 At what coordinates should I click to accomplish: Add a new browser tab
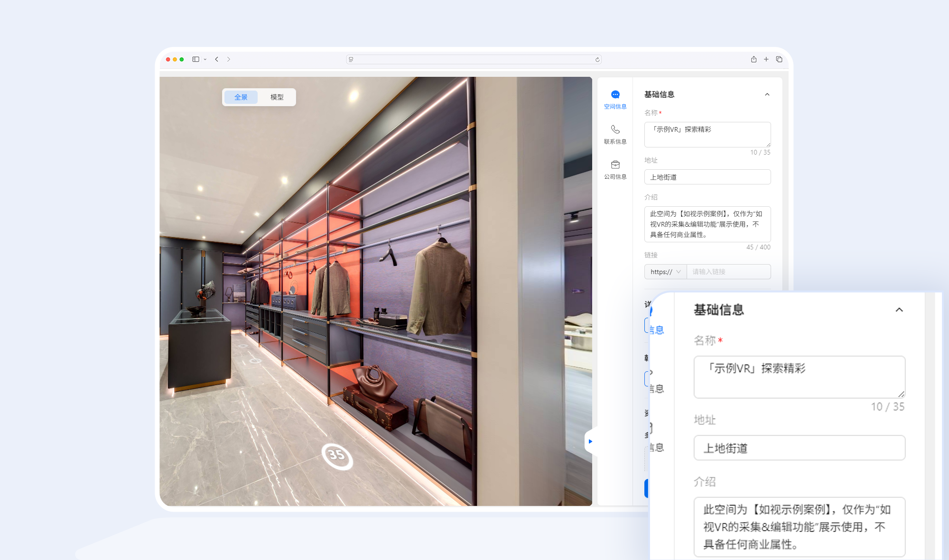[766, 59]
